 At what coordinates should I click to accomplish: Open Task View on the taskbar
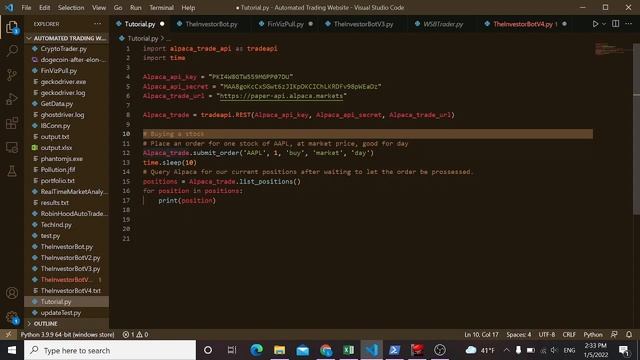point(232,350)
